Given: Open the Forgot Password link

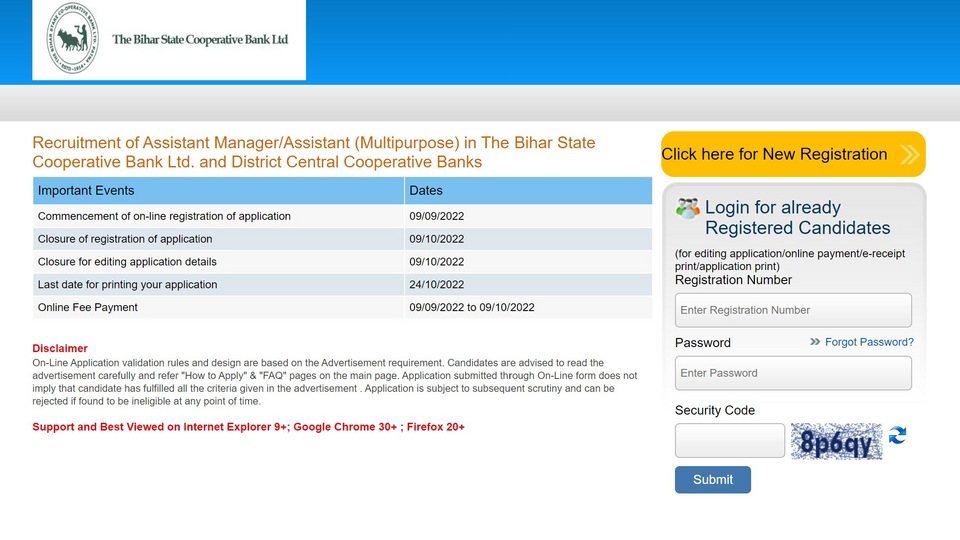Looking at the screenshot, I should tap(869, 342).
